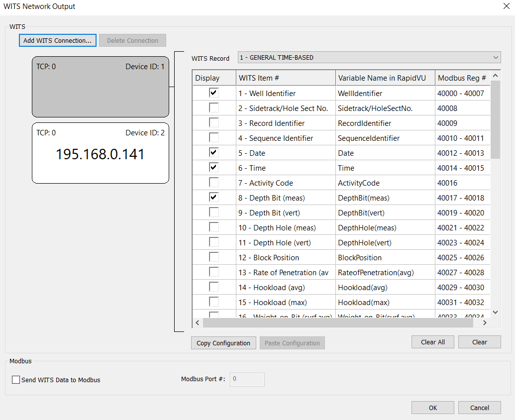Click the Add WITS Connection button

pyautogui.click(x=58, y=41)
